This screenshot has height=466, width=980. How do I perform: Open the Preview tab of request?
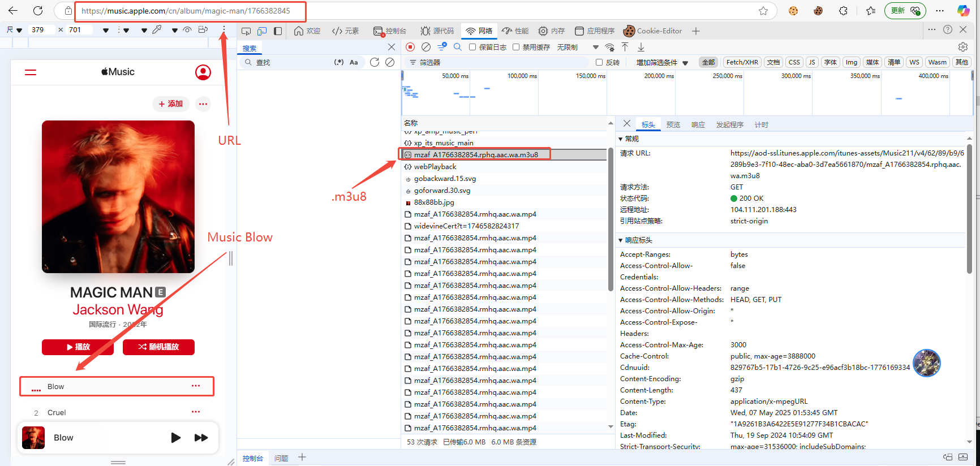tap(673, 124)
